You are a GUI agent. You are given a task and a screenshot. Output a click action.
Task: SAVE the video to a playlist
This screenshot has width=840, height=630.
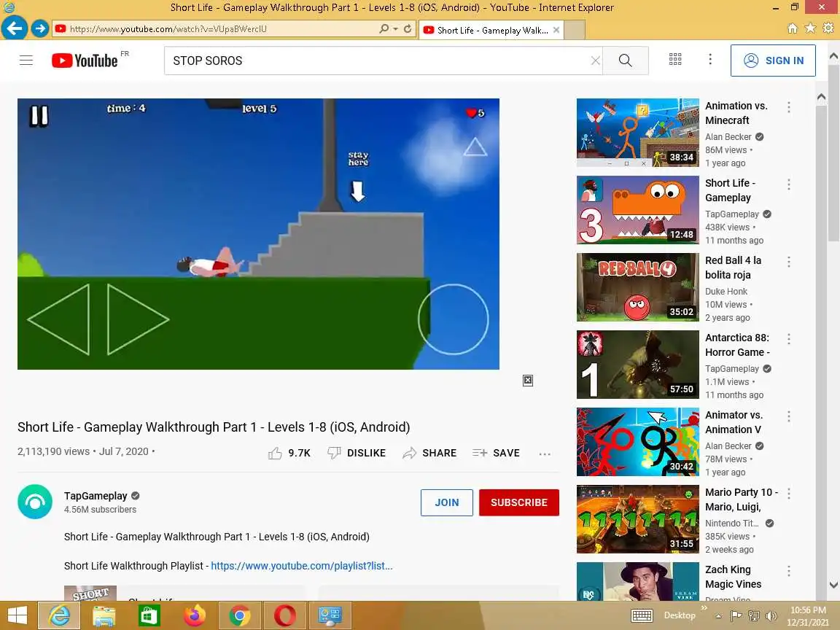[496, 454]
